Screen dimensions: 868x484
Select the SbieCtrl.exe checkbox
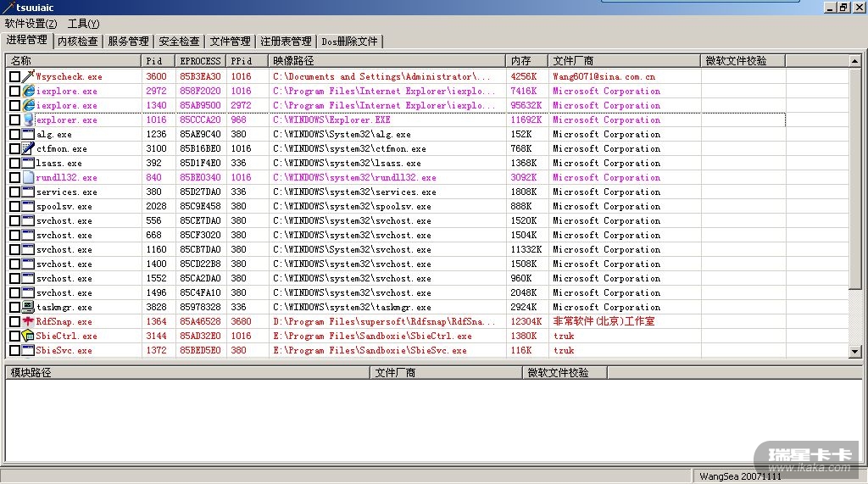click(x=15, y=336)
